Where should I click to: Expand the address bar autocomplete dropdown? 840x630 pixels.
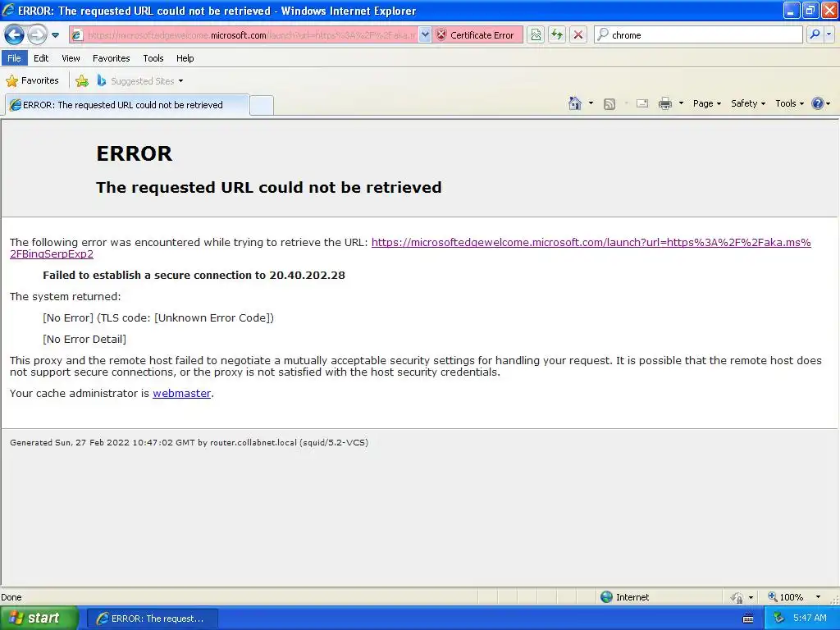425,35
